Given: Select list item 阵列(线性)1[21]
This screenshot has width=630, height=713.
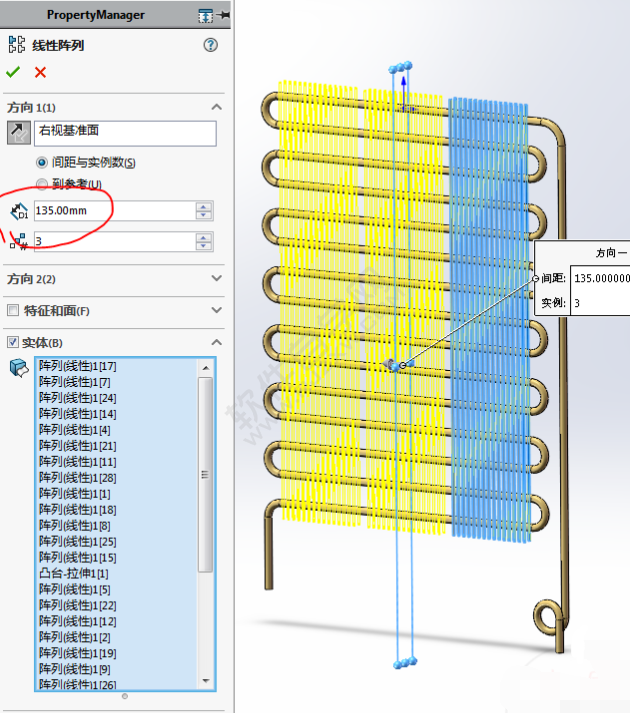Looking at the screenshot, I should coord(77,446).
